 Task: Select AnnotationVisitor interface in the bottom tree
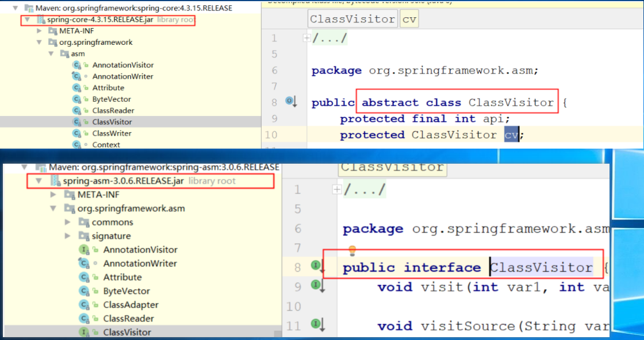[x=140, y=250]
